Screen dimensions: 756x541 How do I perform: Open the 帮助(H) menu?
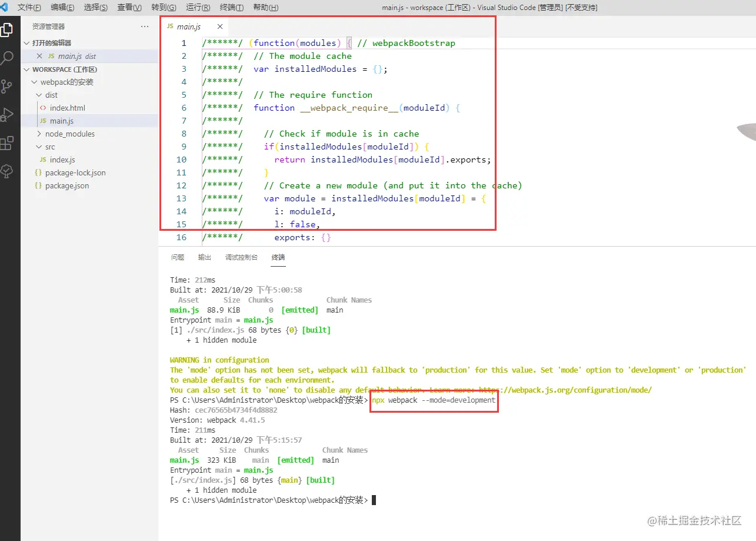[265, 8]
